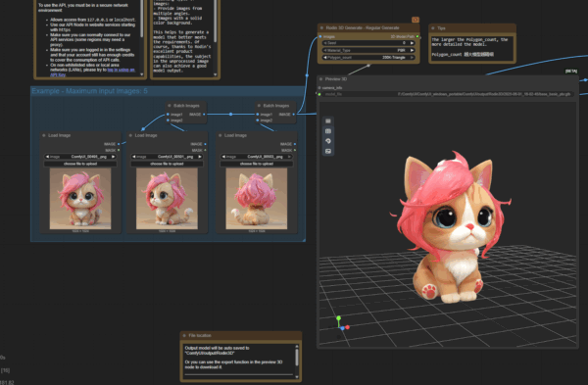Open the image file dropdown on the side-view Load Image node

click(167, 157)
